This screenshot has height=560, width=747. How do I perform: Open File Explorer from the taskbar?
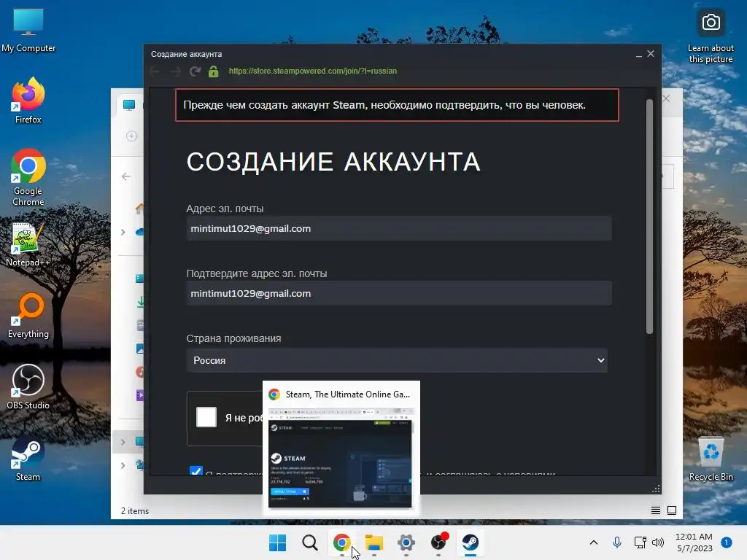pos(374,542)
